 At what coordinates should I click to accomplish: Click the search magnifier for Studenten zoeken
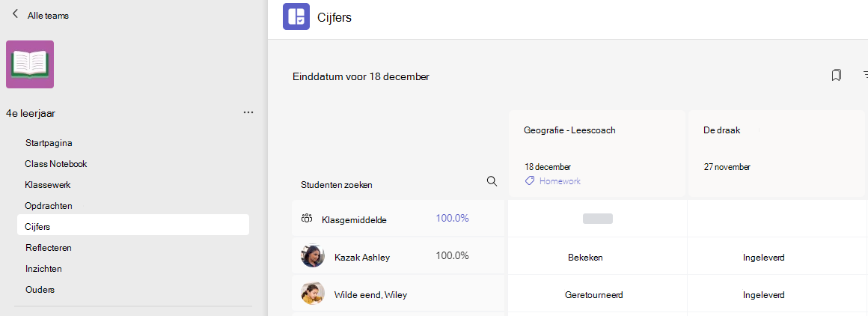coord(492,181)
